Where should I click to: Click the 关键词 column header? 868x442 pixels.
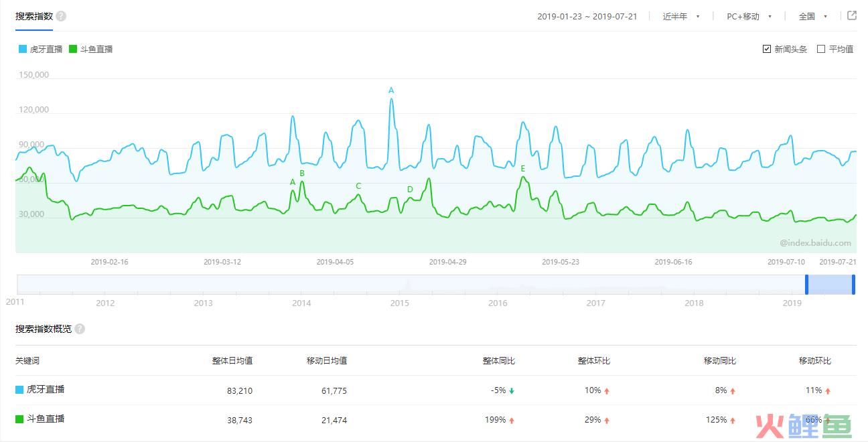pos(27,360)
